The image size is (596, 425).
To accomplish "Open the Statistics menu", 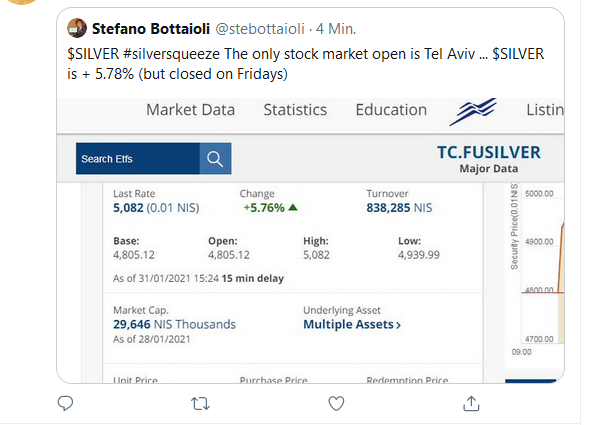I will 295,110.
